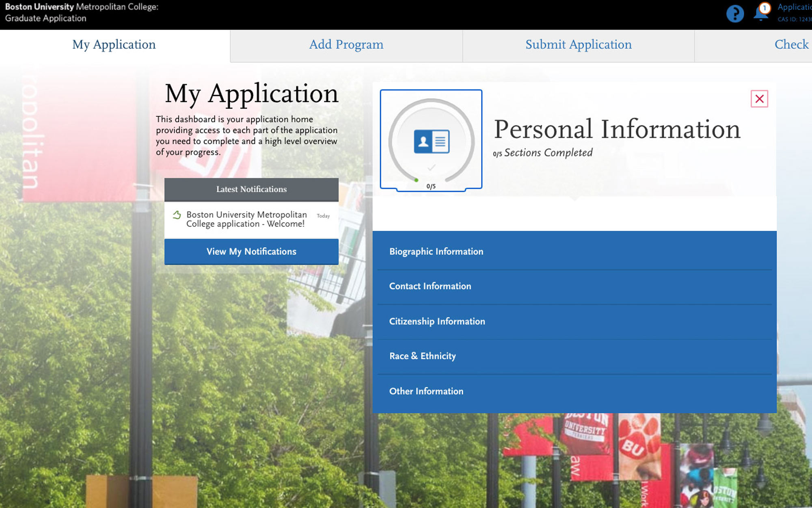
Task: Close the Personal Information panel
Action: pyautogui.click(x=759, y=99)
